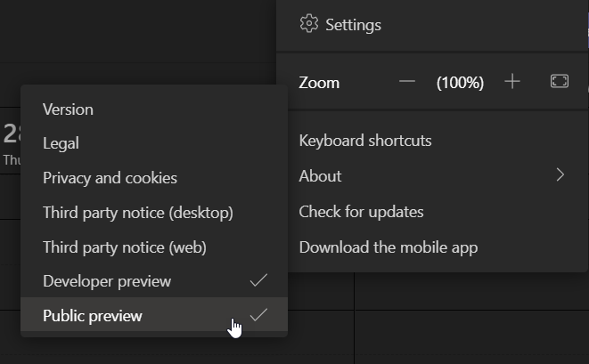The image size is (589, 364).
Task: Click the Settings gear icon
Action: 309,24
